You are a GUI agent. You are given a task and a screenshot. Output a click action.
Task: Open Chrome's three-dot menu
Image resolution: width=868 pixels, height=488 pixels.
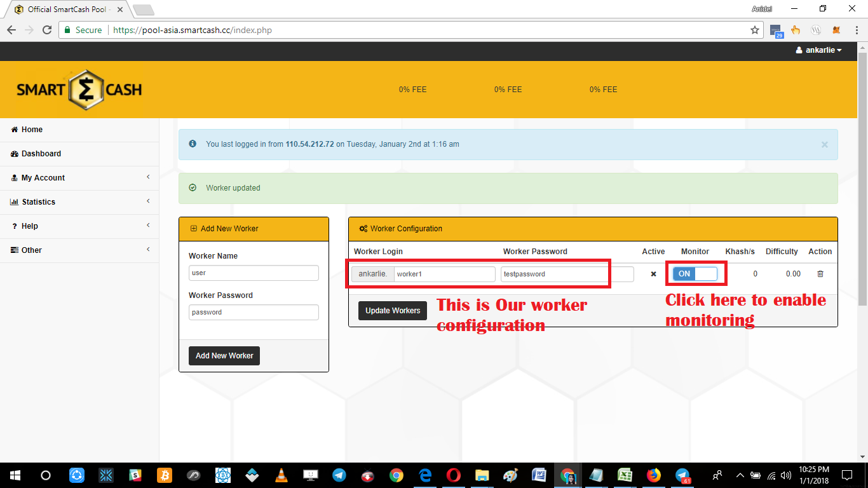[x=855, y=30]
